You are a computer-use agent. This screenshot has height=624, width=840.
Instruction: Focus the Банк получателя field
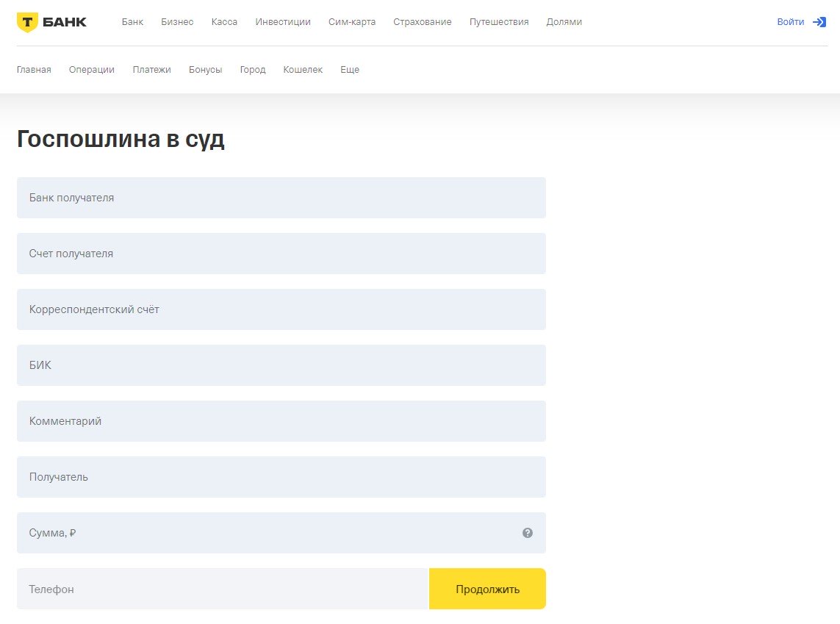(x=281, y=198)
